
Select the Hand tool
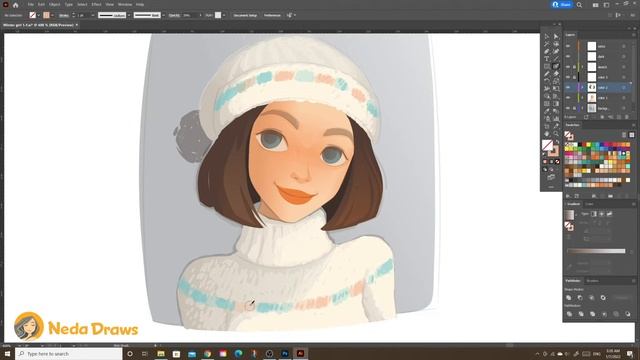tap(547, 133)
